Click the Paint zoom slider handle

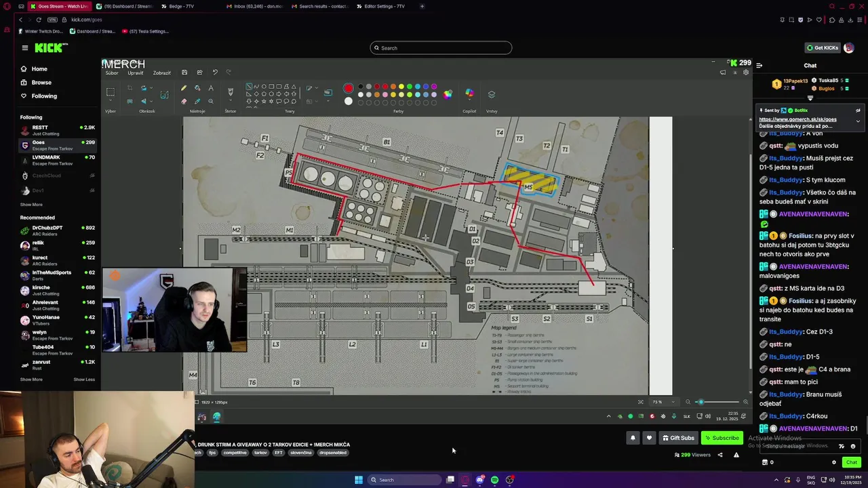701,402
